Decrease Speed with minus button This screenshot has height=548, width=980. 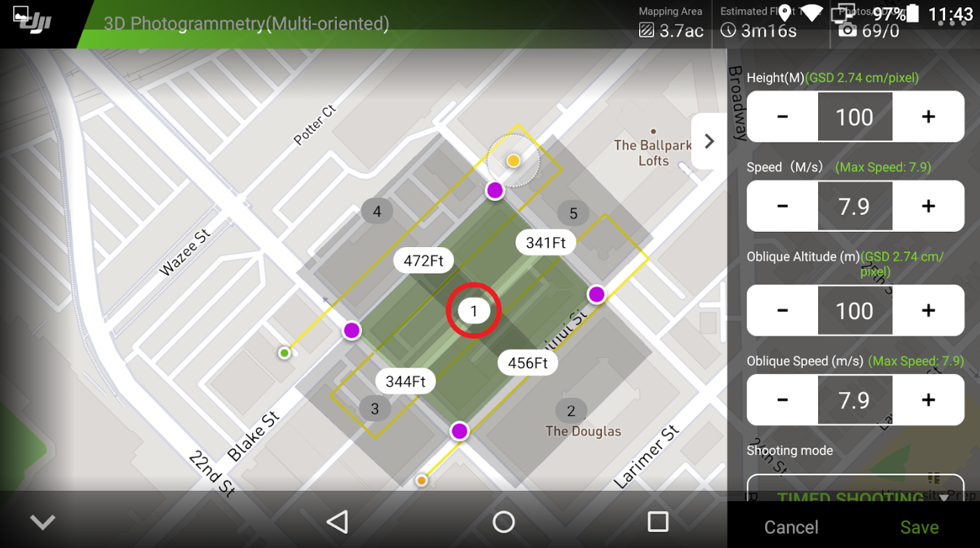point(783,206)
